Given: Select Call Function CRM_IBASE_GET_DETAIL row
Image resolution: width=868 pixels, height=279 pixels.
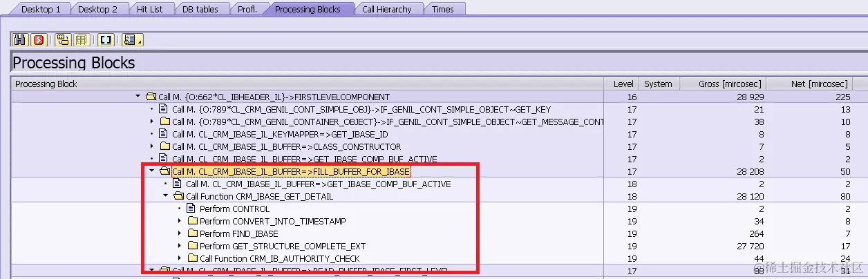Looking at the screenshot, I should 259,196.
